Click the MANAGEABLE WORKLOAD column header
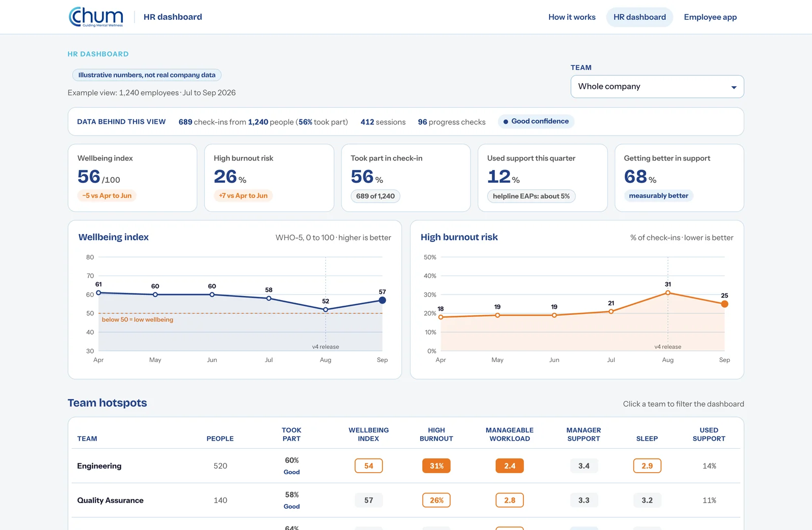 (x=510, y=435)
